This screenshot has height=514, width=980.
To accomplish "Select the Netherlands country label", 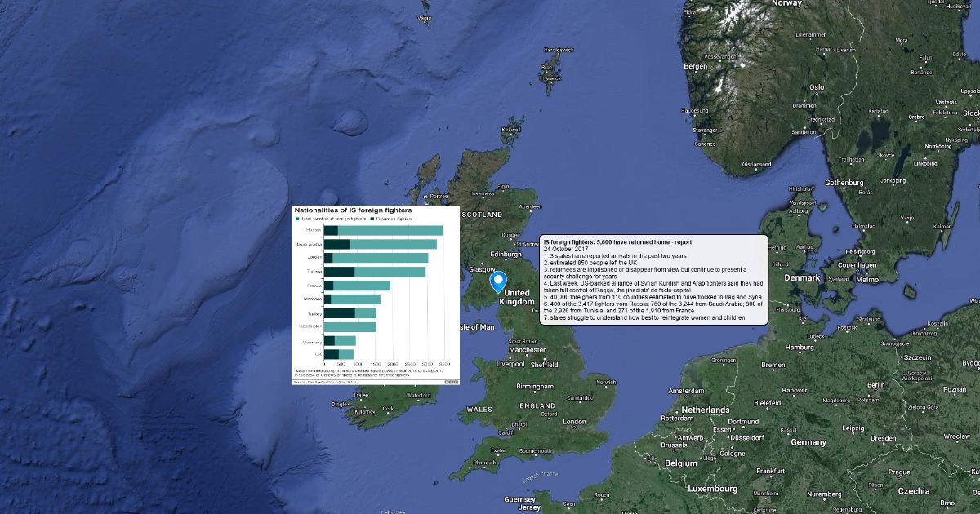I will point(706,410).
